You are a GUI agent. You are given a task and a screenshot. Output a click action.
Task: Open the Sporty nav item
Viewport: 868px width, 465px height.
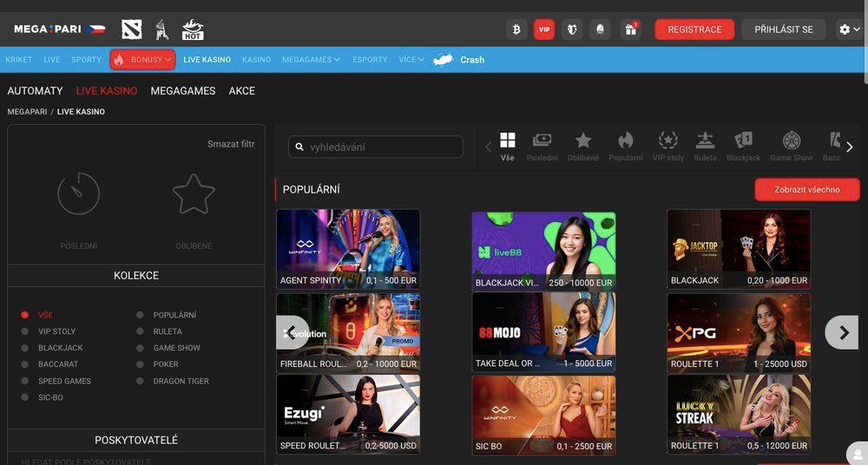pyautogui.click(x=86, y=60)
